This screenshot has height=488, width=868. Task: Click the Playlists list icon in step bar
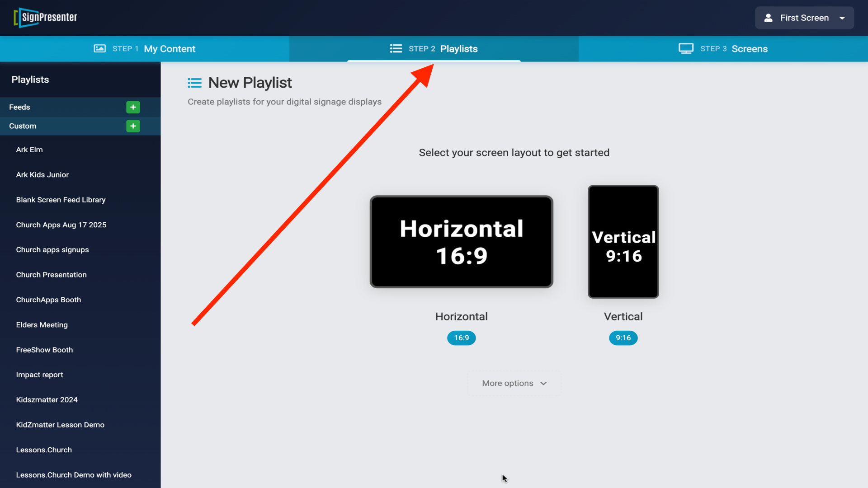click(396, 48)
